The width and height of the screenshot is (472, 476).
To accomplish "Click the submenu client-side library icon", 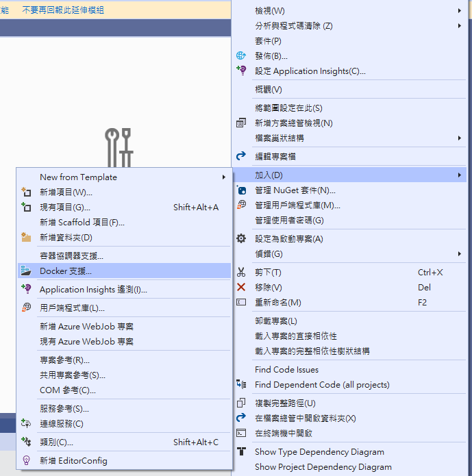I will [x=26, y=308].
